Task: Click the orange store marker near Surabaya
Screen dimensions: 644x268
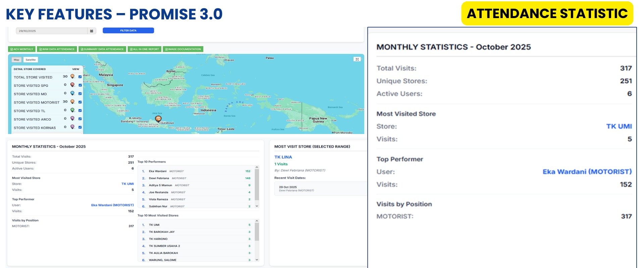Action: click(x=158, y=119)
